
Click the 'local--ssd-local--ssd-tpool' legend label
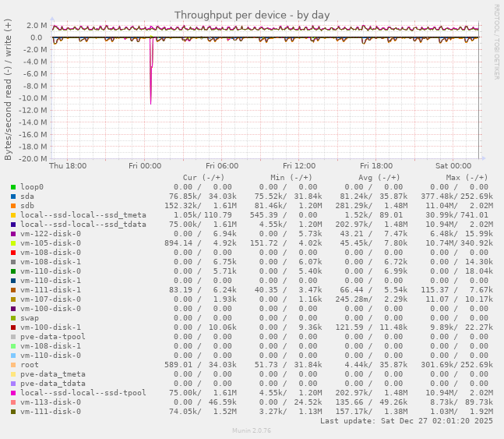tap(83, 393)
